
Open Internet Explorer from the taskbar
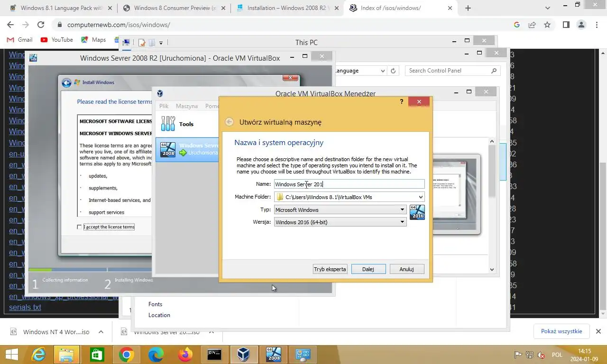pyautogui.click(x=38, y=355)
